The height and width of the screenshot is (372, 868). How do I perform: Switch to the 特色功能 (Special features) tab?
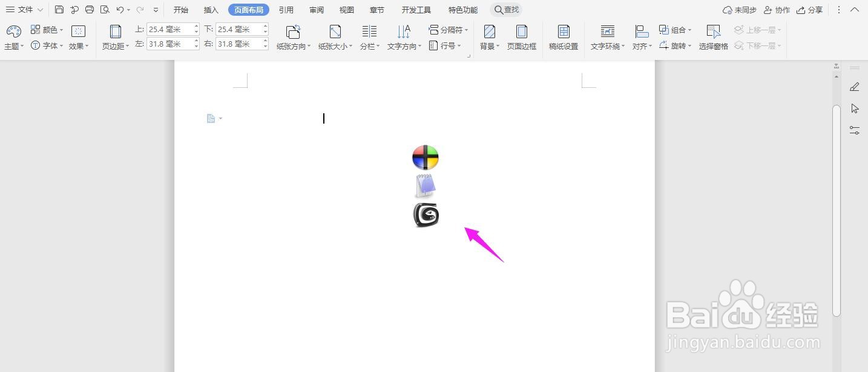(x=463, y=10)
